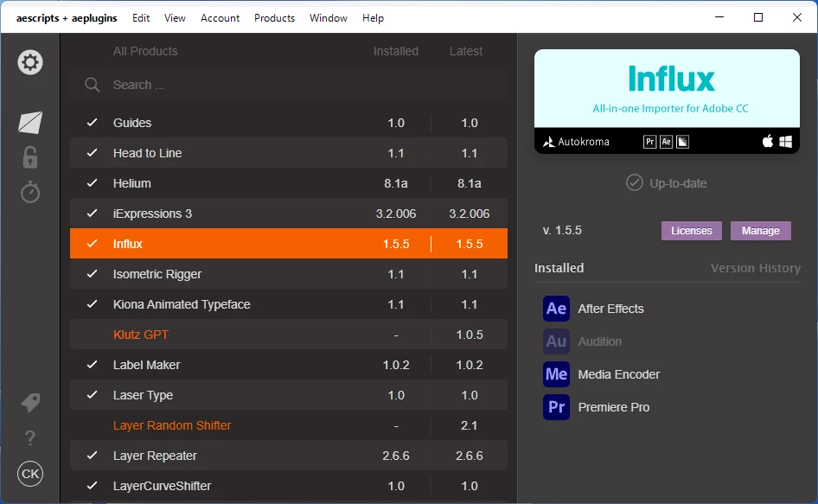Click the Manage button
This screenshot has height=504, width=818.
(761, 231)
